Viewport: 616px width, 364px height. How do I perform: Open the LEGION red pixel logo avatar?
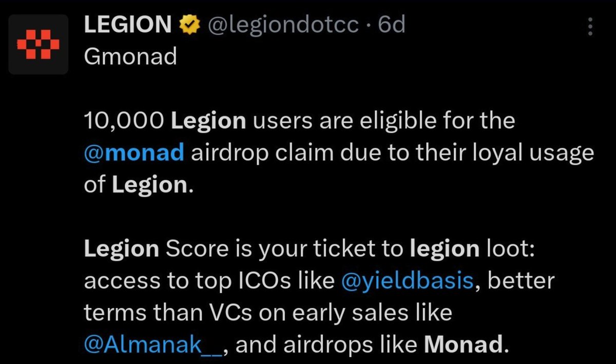[x=38, y=44]
